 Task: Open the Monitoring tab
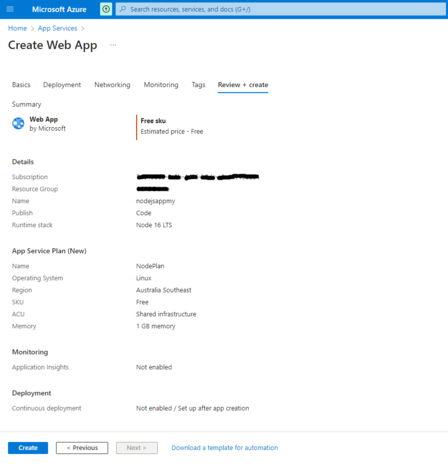161,85
